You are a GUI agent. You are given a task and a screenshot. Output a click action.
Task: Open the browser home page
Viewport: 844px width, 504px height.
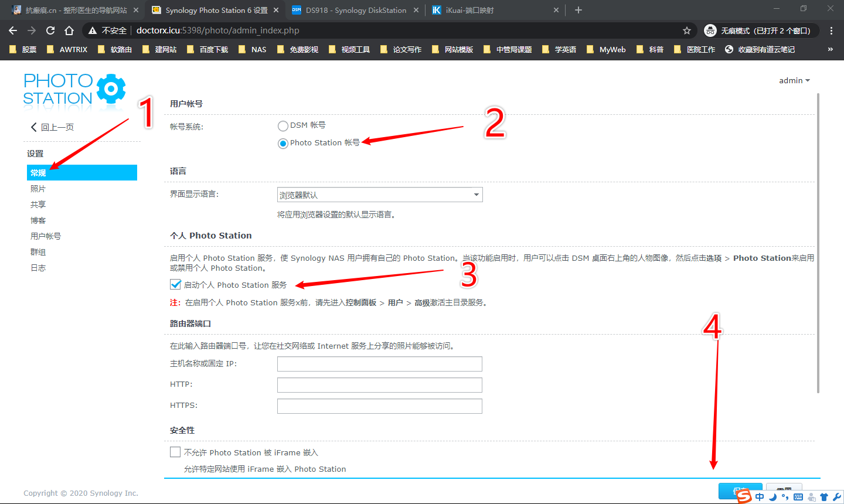[69, 30]
